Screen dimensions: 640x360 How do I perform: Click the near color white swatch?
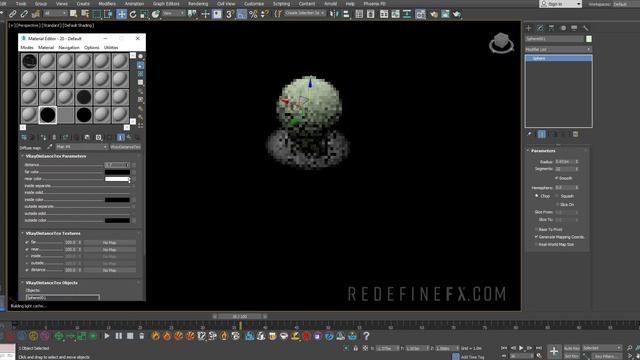117,179
